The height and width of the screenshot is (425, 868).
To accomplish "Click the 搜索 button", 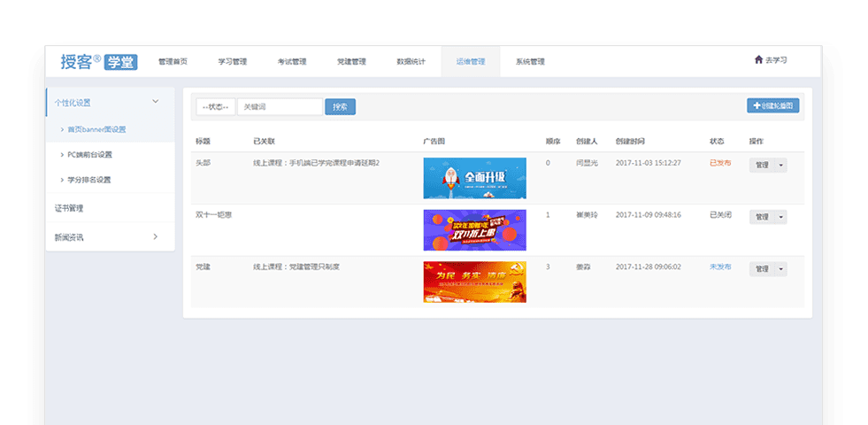I will tap(340, 107).
